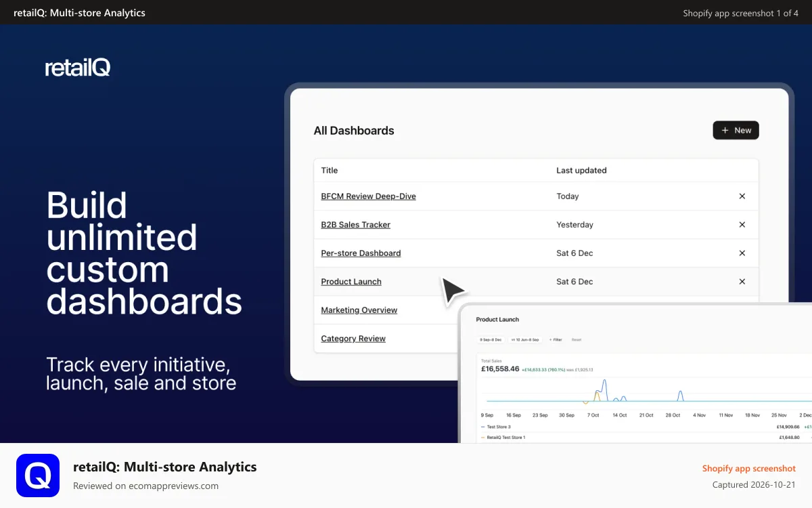Click the RetailIQ Test Store 1 legend entry
This screenshot has width=812, height=508.
coord(503,438)
